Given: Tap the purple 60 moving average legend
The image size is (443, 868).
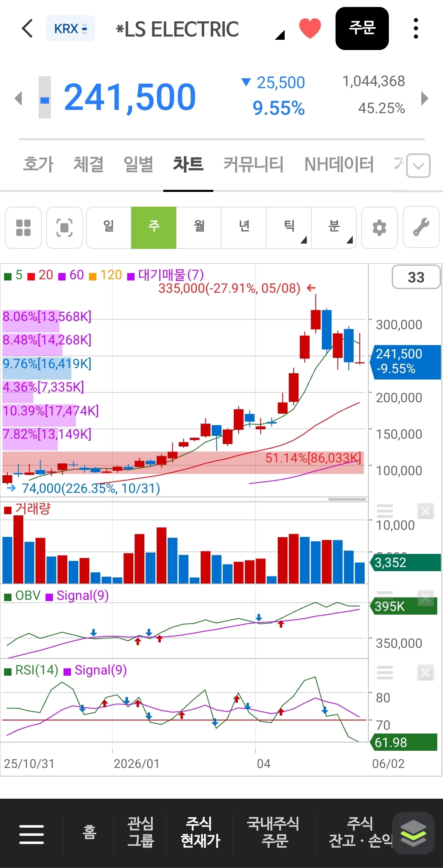Looking at the screenshot, I should tap(71, 275).
